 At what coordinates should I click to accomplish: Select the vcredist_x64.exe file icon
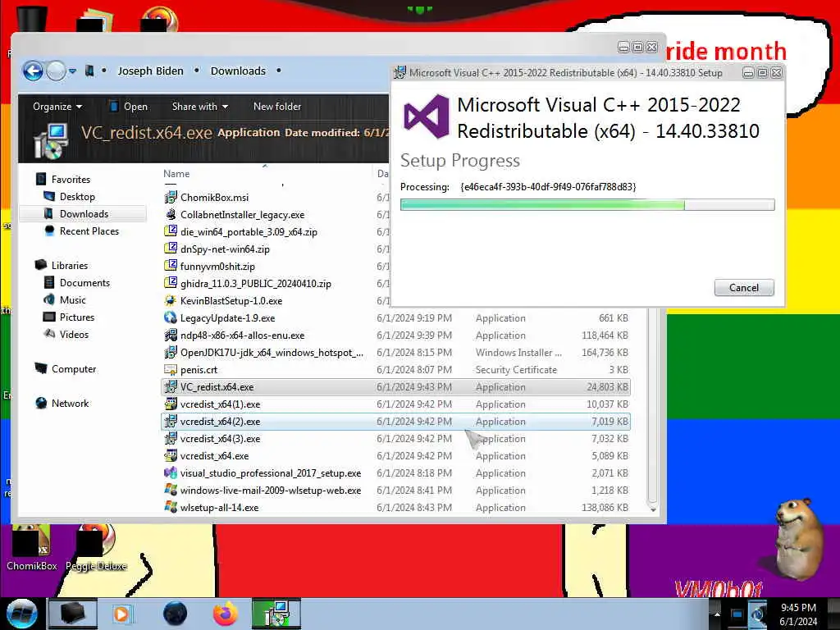pos(171,455)
